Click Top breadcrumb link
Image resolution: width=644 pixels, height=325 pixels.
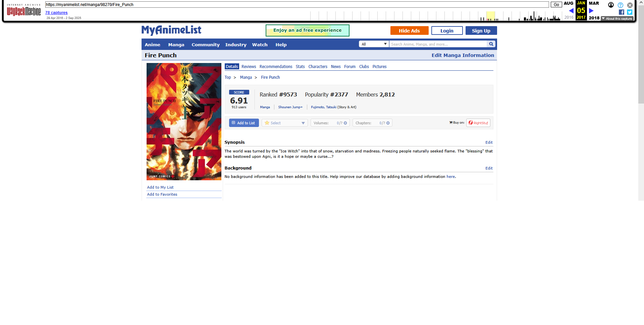pyautogui.click(x=228, y=77)
